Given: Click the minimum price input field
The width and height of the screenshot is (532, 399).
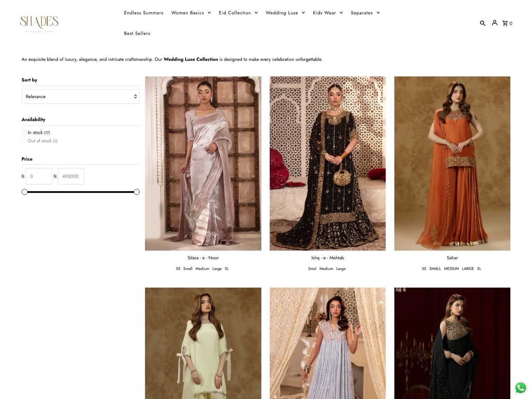Looking at the screenshot, I should pos(39,176).
